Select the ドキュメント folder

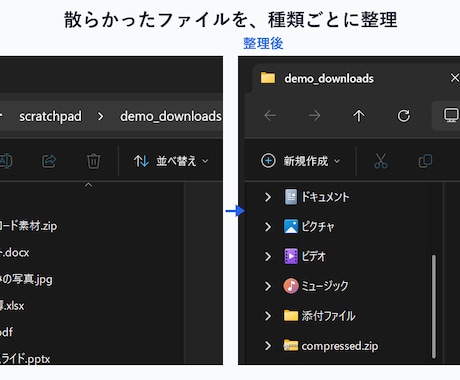point(325,197)
